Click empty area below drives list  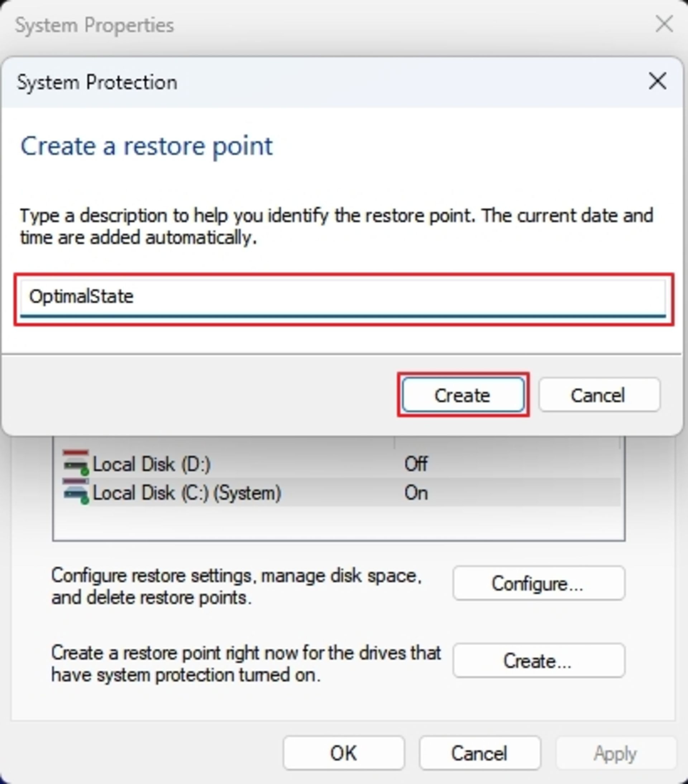click(339, 524)
